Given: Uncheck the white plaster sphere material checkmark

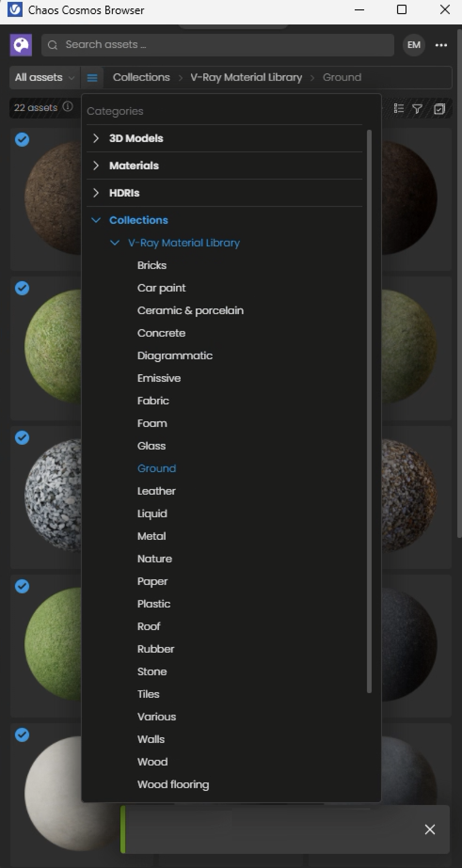Looking at the screenshot, I should tap(22, 734).
